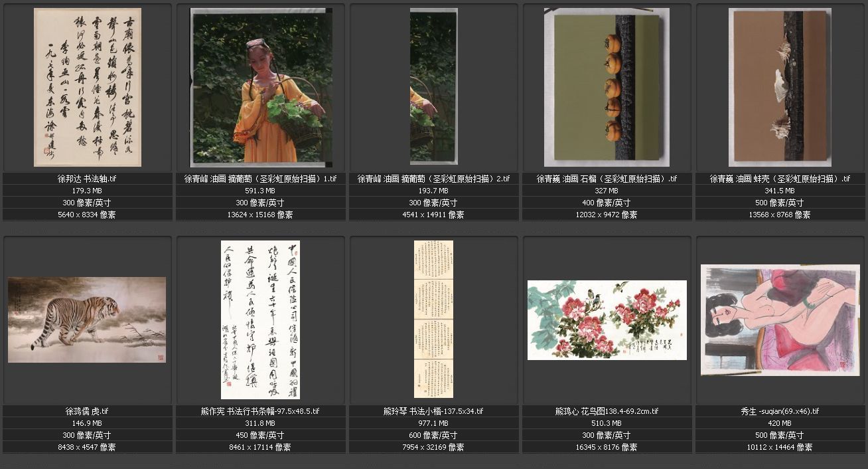Click the full grape-picking girl painting thumbnail
The image size is (868, 469).
tap(260, 87)
